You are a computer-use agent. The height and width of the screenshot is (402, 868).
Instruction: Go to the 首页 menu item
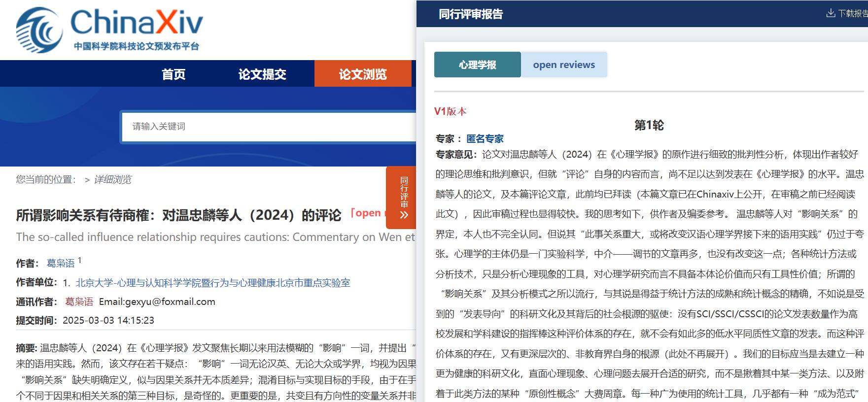pyautogui.click(x=174, y=74)
